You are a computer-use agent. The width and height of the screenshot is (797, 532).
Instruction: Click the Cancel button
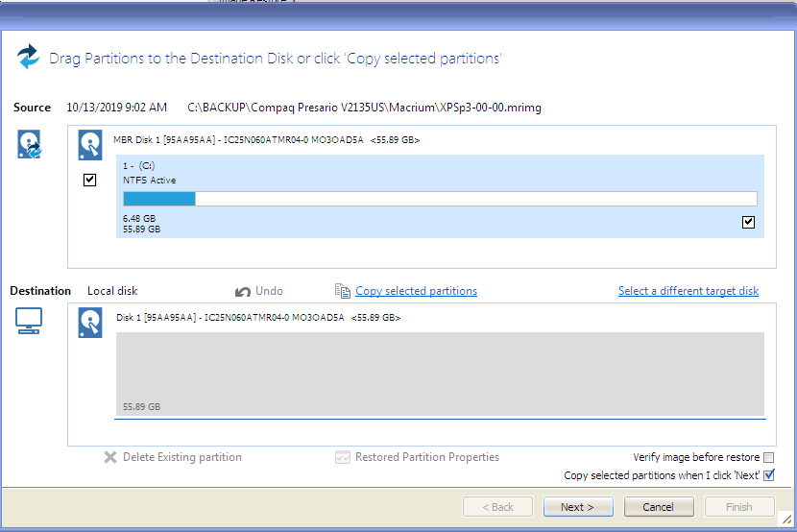tap(659, 507)
